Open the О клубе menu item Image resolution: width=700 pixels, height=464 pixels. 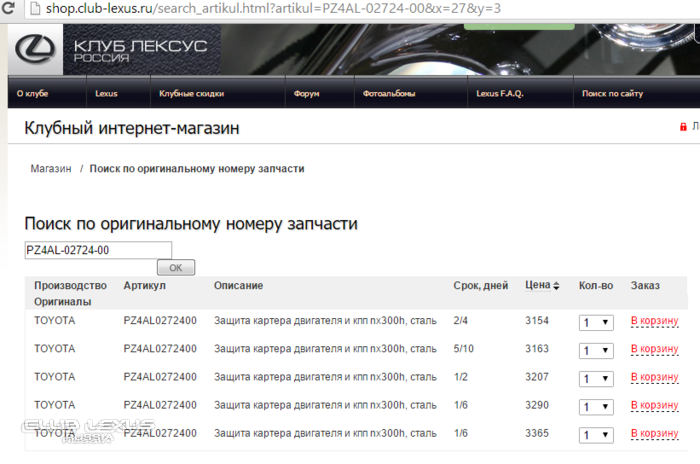pos(32,93)
